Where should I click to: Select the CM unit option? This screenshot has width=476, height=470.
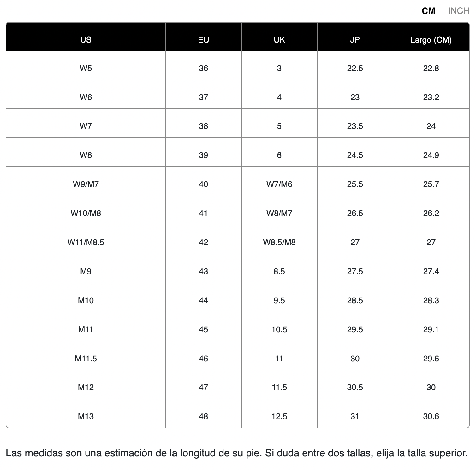(428, 11)
